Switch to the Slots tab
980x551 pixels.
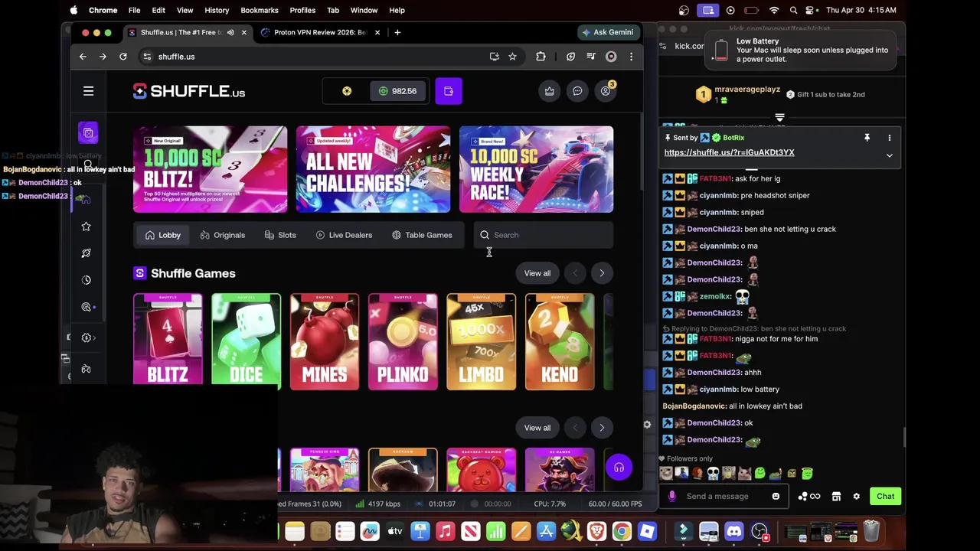280,235
